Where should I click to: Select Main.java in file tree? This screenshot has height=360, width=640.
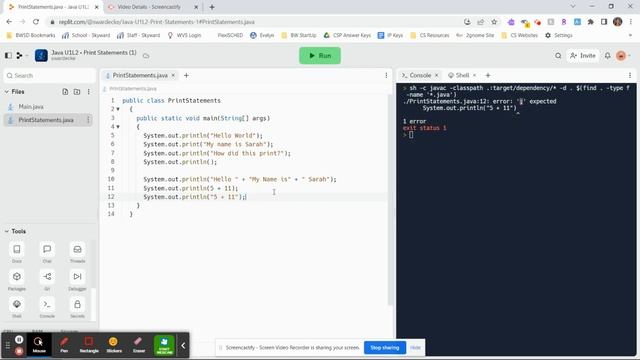pos(31,107)
